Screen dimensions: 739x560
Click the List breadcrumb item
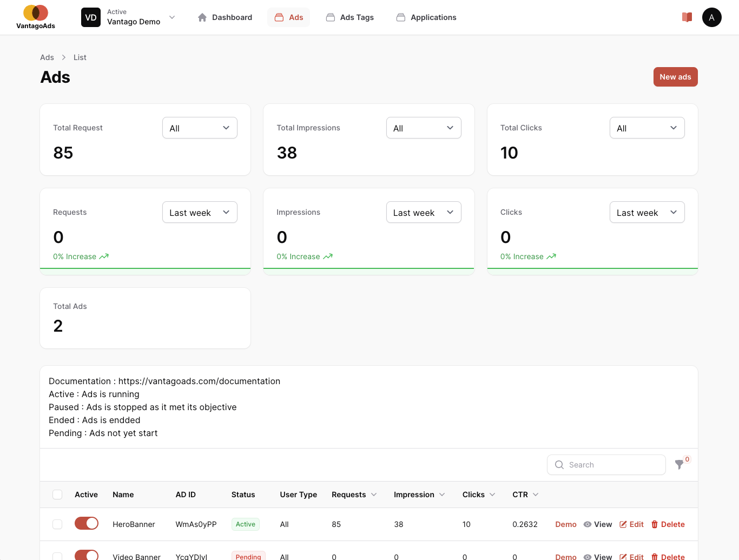click(80, 57)
